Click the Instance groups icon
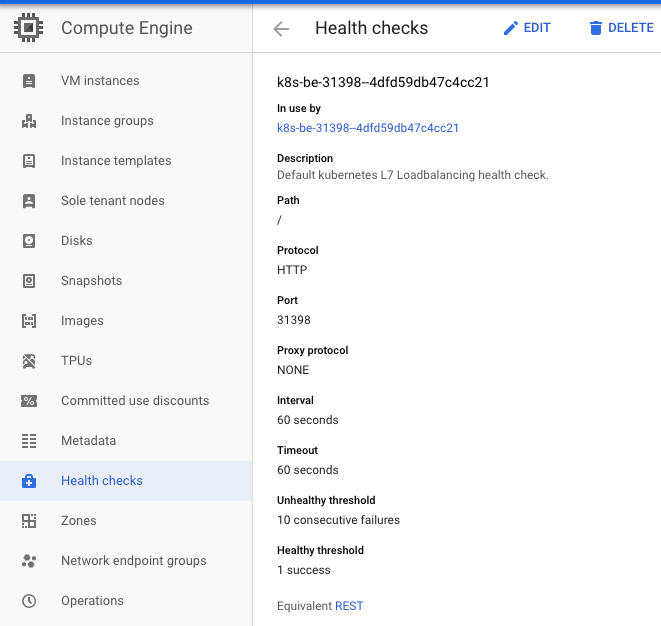 click(x=29, y=121)
